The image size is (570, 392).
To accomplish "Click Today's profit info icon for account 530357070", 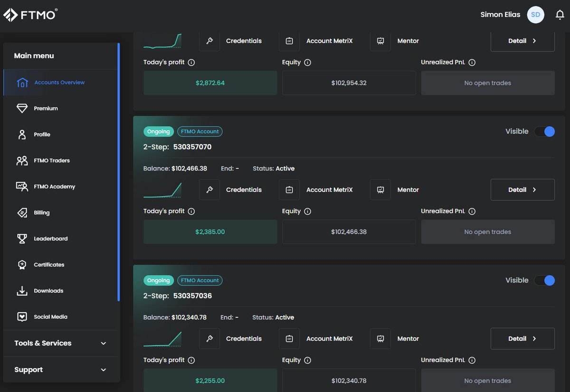I will point(191,211).
